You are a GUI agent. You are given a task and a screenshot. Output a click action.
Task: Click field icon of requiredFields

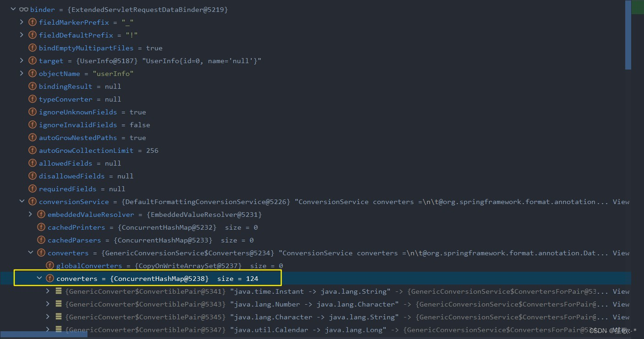click(x=32, y=188)
